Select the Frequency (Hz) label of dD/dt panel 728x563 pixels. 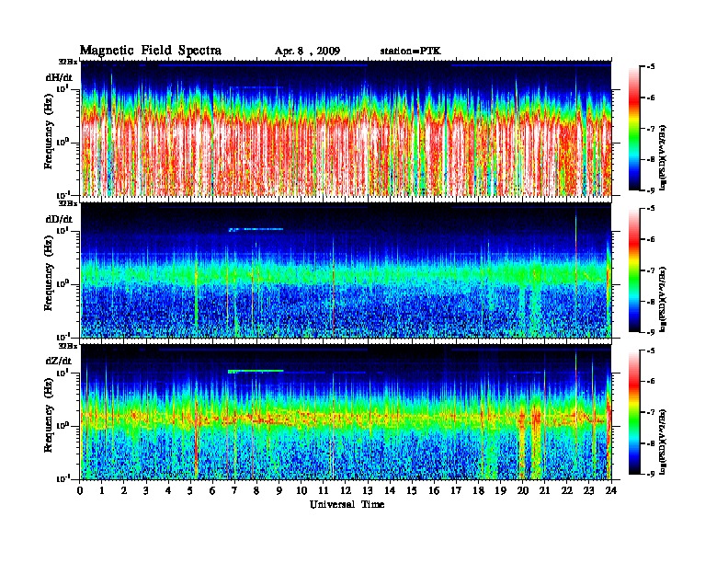(49, 274)
